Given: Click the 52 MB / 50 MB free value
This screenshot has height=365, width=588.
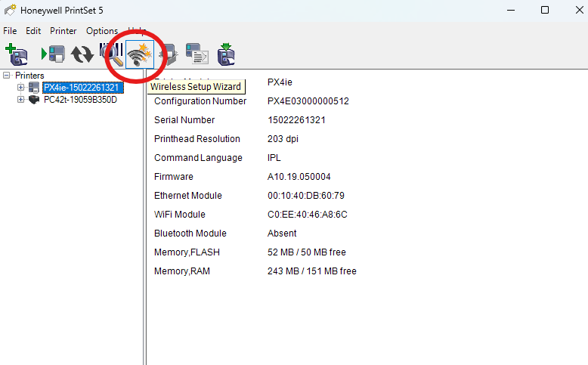Looking at the screenshot, I should pyautogui.click(x=307, y=252).
